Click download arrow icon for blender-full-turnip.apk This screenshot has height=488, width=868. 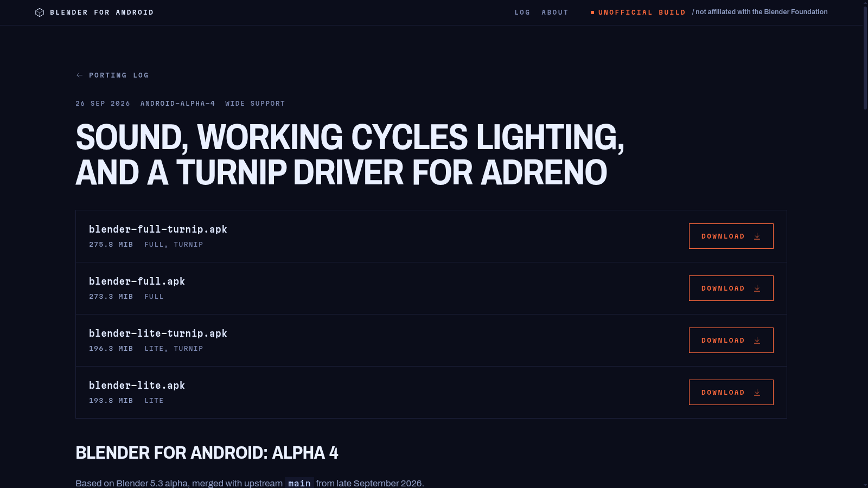[757, 236]
